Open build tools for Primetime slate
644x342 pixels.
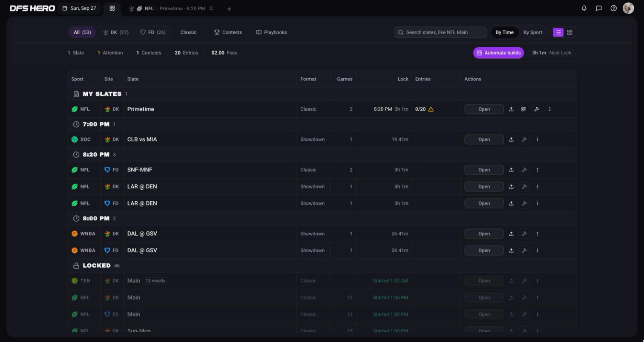pos(537,109)
